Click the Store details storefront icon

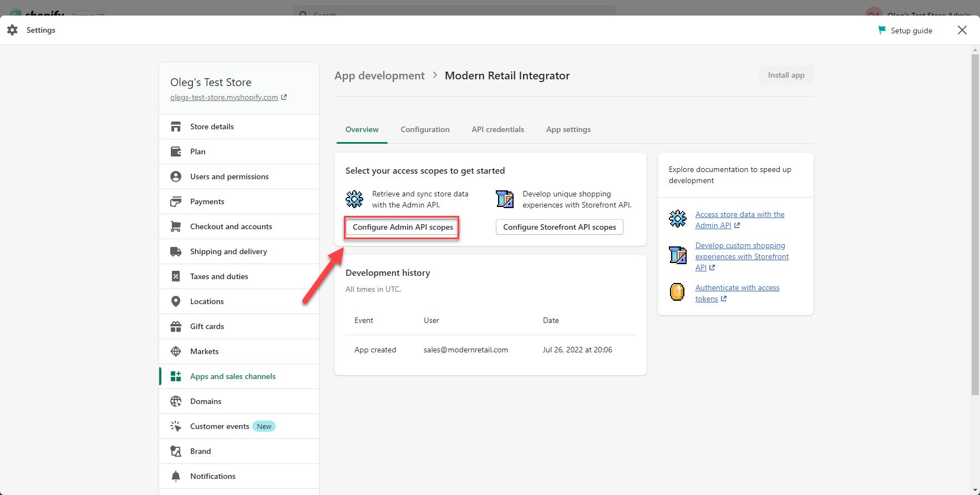pos(176,127)
